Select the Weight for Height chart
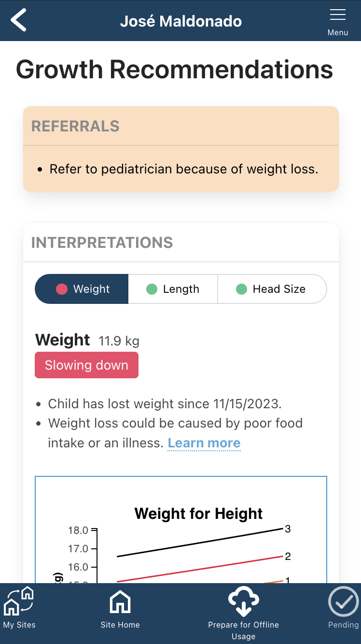 198,514
